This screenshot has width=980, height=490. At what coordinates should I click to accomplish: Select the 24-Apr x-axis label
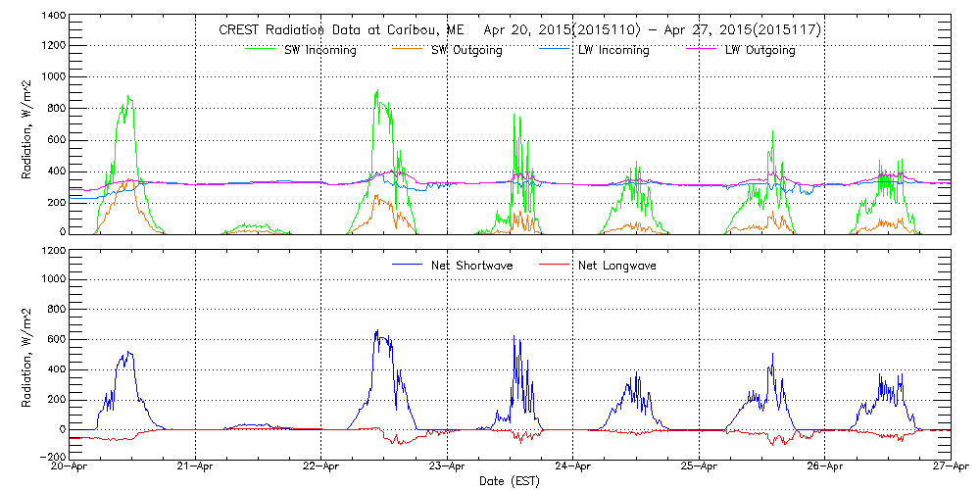tap(573, 466)
